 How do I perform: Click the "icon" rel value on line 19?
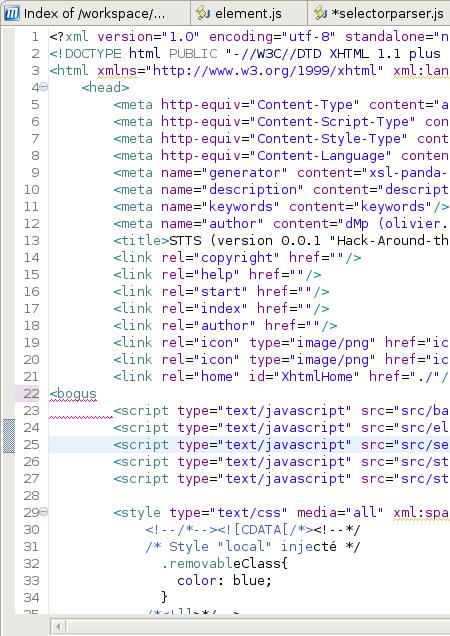[x=216, y=344]
